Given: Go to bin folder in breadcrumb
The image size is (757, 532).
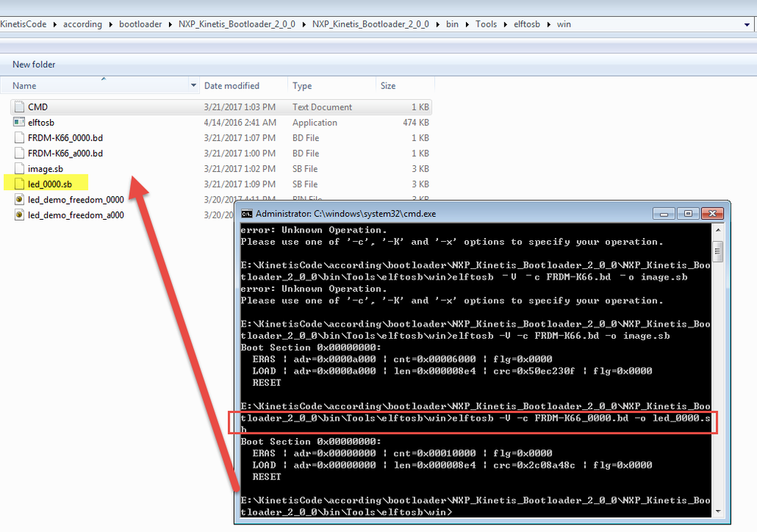Looking at the screenshot, I should (452, 24).
